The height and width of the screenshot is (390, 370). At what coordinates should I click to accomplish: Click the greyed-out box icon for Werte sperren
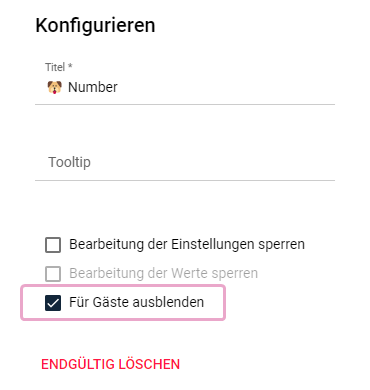click(x=53, y=274)
